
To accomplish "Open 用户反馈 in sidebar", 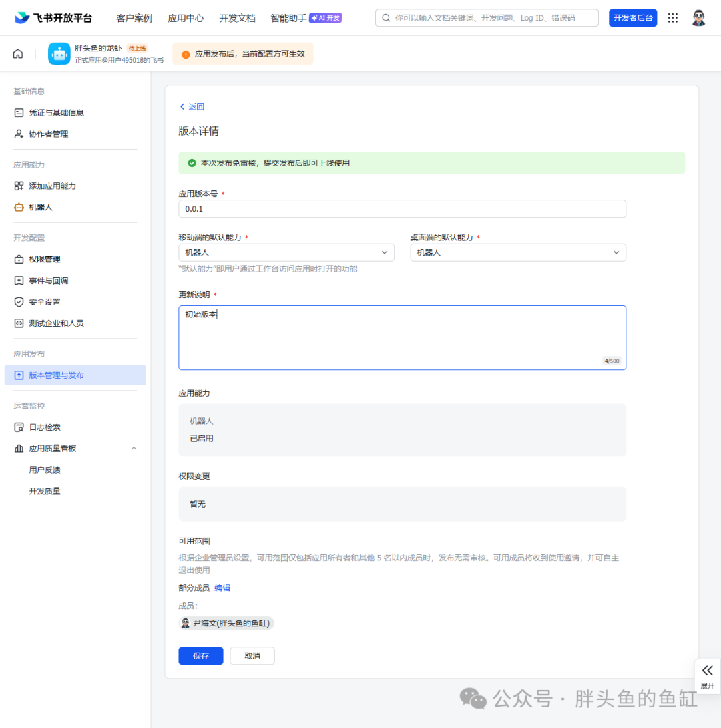I will tap(45, 470).
